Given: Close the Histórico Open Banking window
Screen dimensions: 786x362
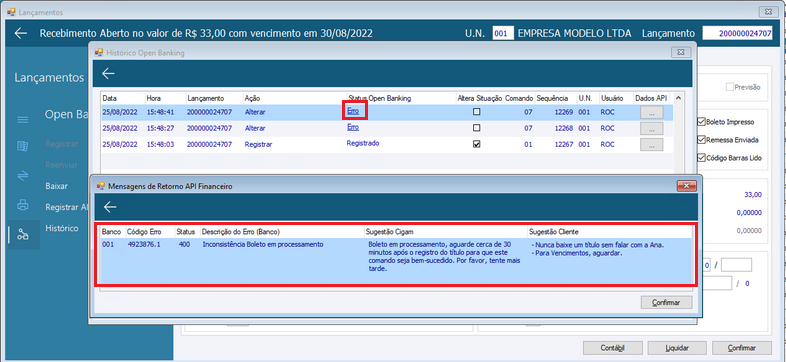Looking at the screenshot, I should tap(681, 52).
